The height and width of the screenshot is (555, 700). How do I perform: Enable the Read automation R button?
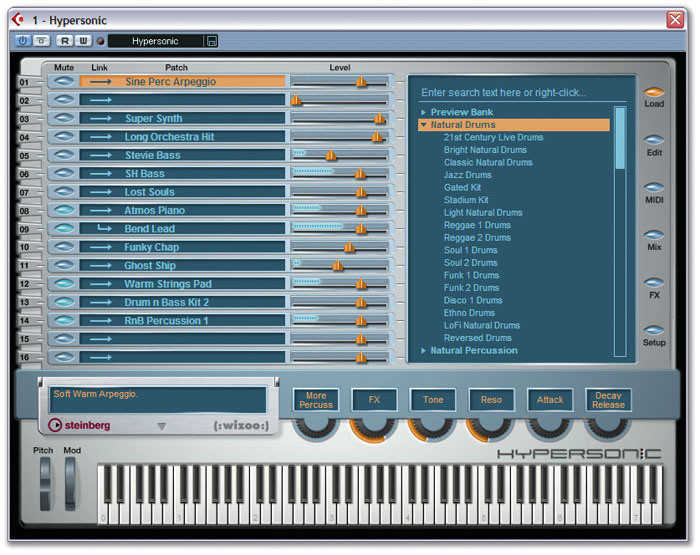click(x=65, y=41)
